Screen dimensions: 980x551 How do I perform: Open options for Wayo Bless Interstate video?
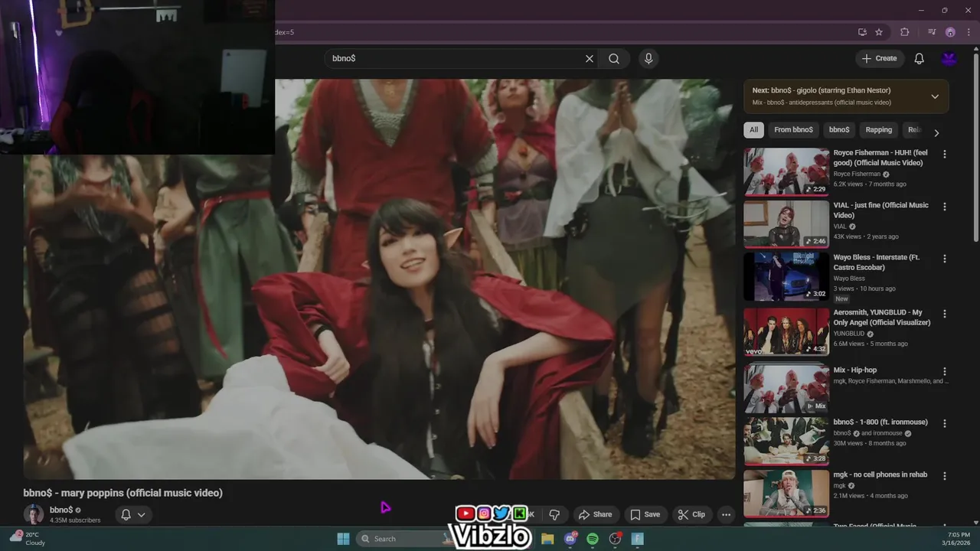944,259
